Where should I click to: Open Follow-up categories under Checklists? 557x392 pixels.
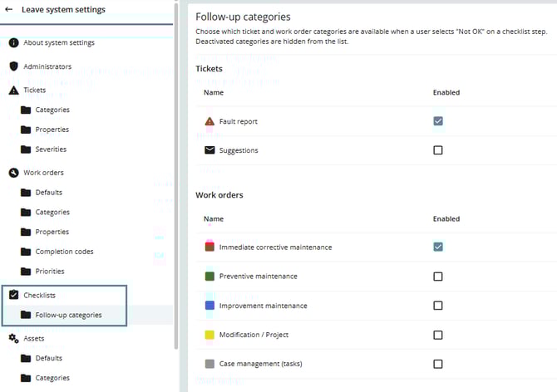tap(68, 315)
